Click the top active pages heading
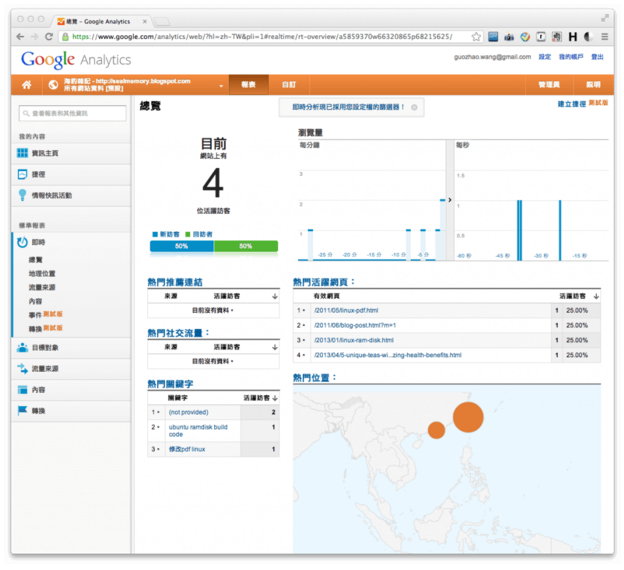The image size is (624, 570). pyautogui.click(x=324, y=282)
